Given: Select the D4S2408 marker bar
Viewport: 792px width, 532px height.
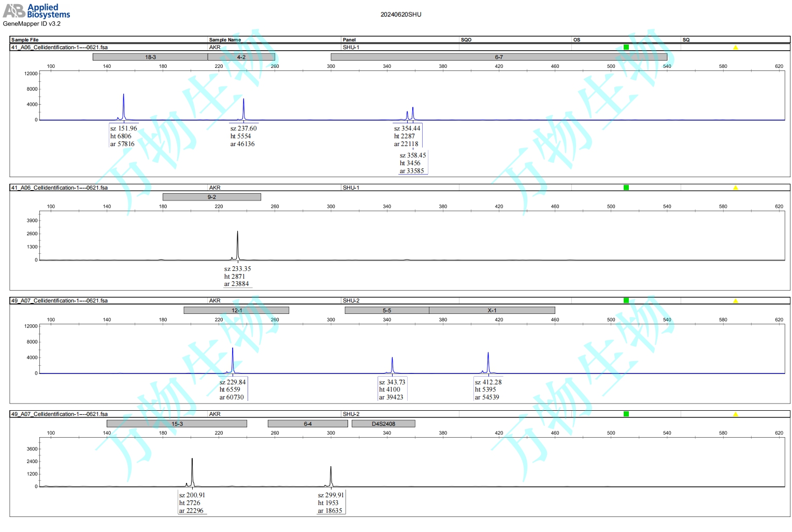Looking at the screenshot, I should 383,424.
